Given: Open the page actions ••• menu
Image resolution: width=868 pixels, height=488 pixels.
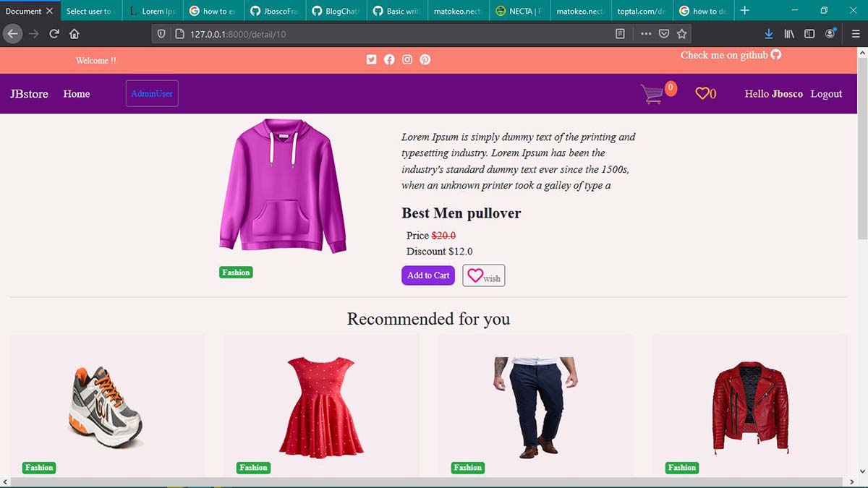Looking at the screenshot, I should [646, 33].
